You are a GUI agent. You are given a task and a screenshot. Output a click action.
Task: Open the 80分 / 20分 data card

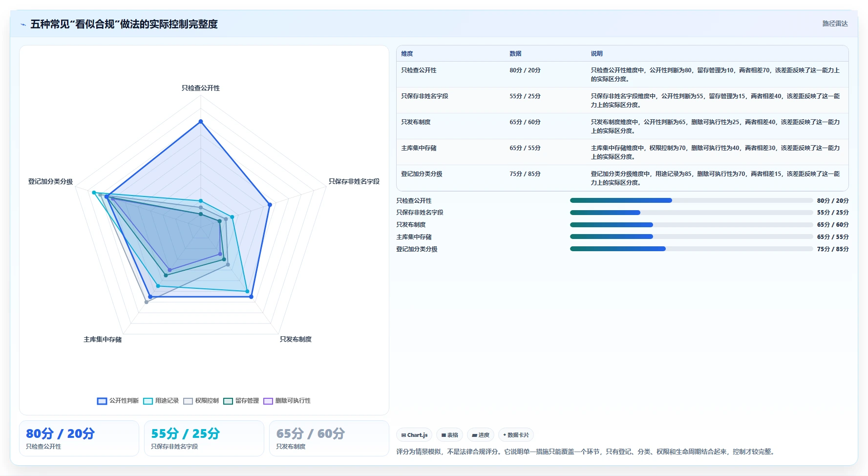(79, 438)
